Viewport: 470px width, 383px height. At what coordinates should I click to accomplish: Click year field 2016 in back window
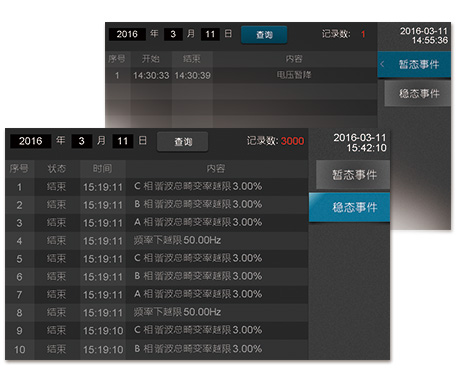click(127, 34)
